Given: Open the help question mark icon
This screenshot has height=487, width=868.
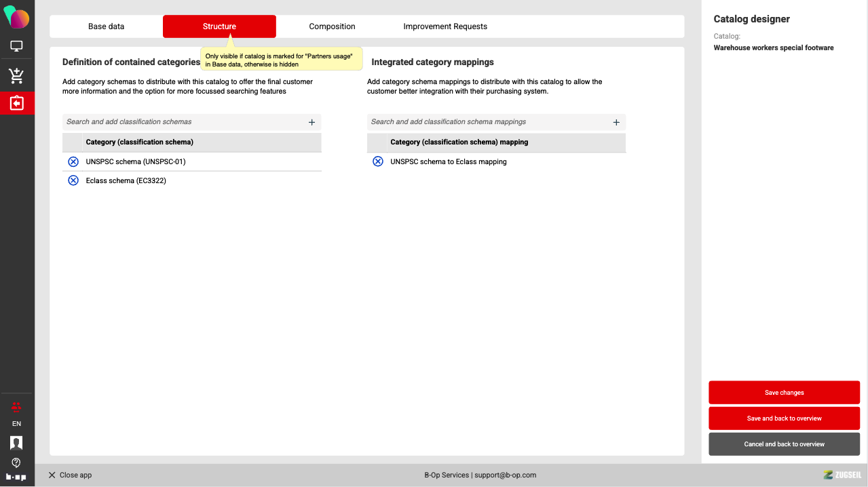Looking at the screenshot, I should [x=17, y=463].
